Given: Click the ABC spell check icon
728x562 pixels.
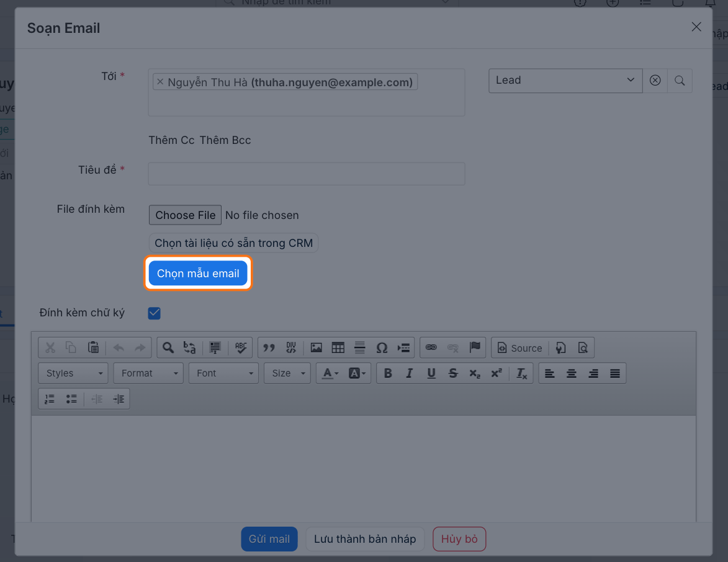Looking at the screenshot, I should [241, 347].
